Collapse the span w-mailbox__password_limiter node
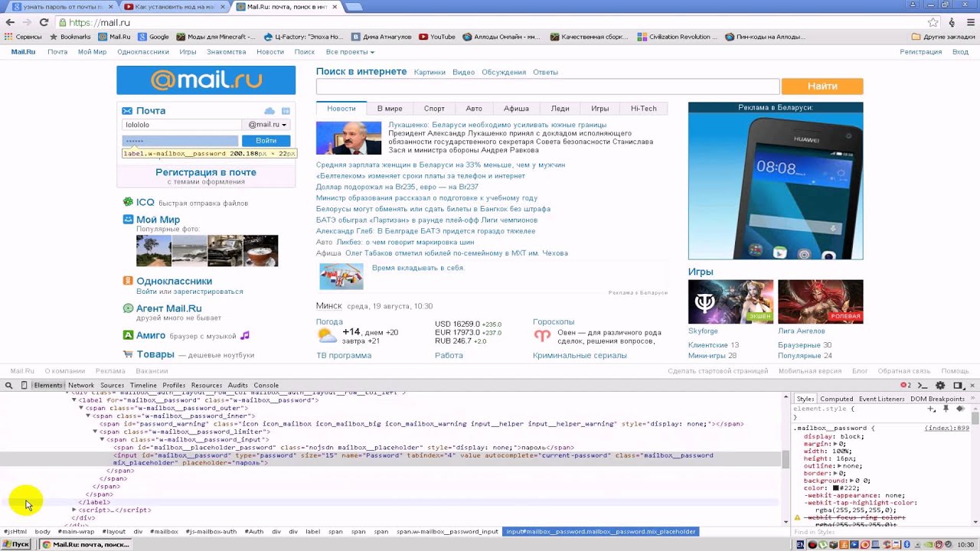980x551 pixels. 96,432
